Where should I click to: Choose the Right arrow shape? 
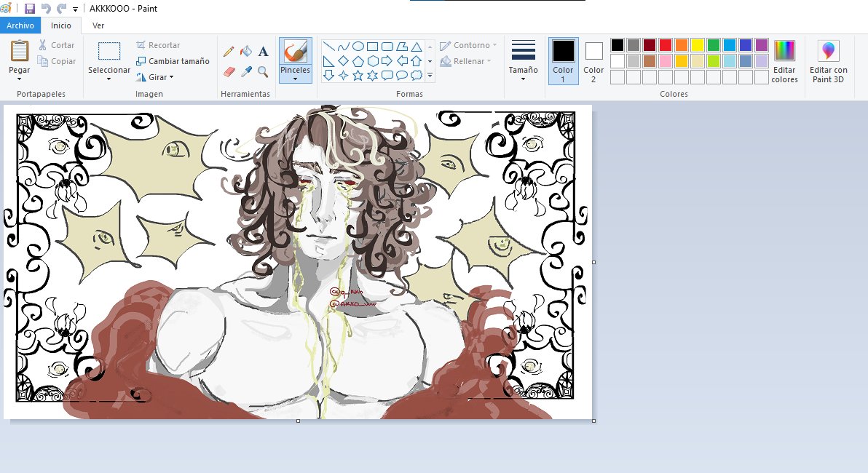tap(387, 61)
